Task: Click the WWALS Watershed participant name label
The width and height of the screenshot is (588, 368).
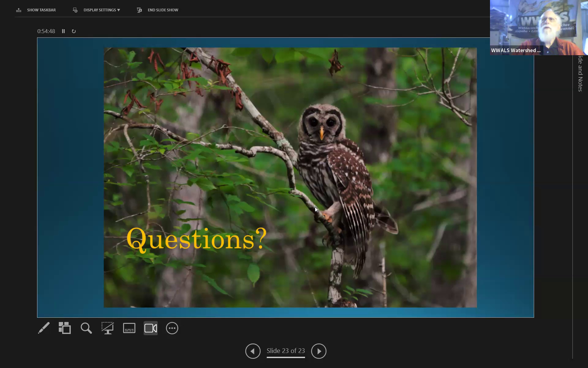Action: (x=516, y=51)
